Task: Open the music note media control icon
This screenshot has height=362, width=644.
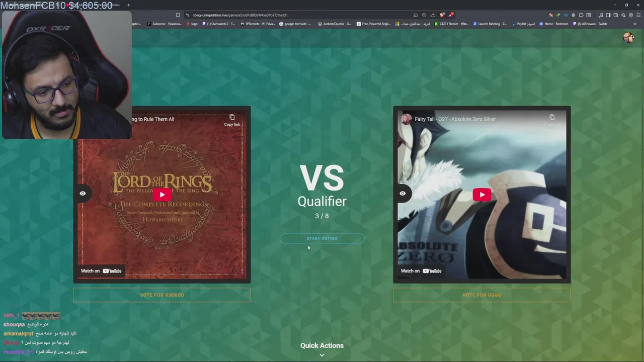Action: point(601,15)
